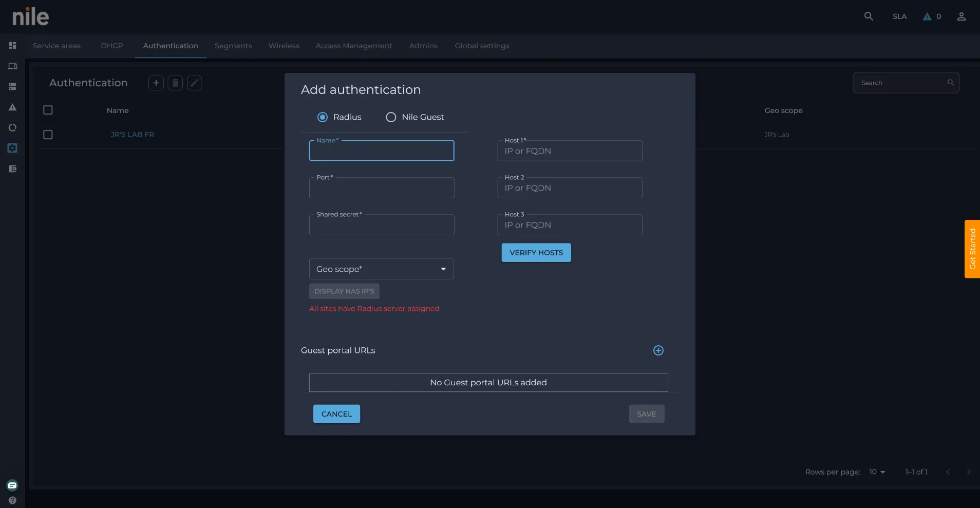Open the devices icon in left sidebar
Viewport: 980px width, 508px height.
12,66
